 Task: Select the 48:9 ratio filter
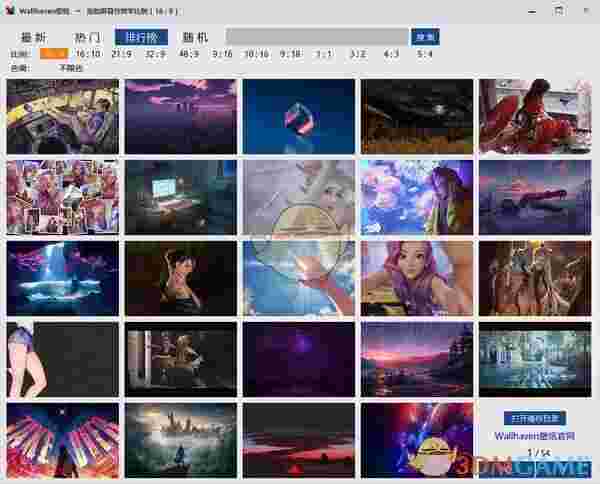[x=189, y=54]
